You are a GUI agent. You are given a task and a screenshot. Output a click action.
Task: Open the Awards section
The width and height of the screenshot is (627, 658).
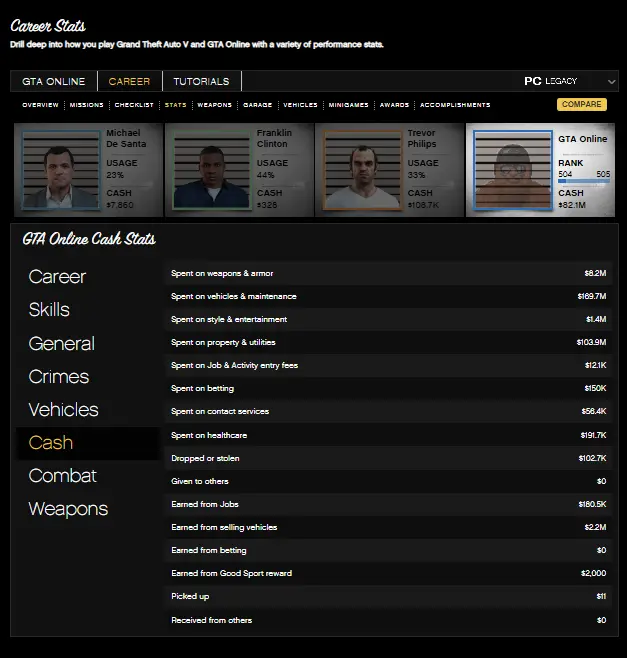pos(394,104)
